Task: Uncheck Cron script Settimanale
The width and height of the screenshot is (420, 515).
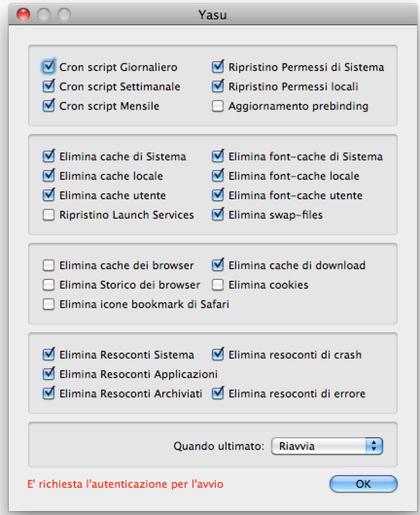Action: [49, 87]
